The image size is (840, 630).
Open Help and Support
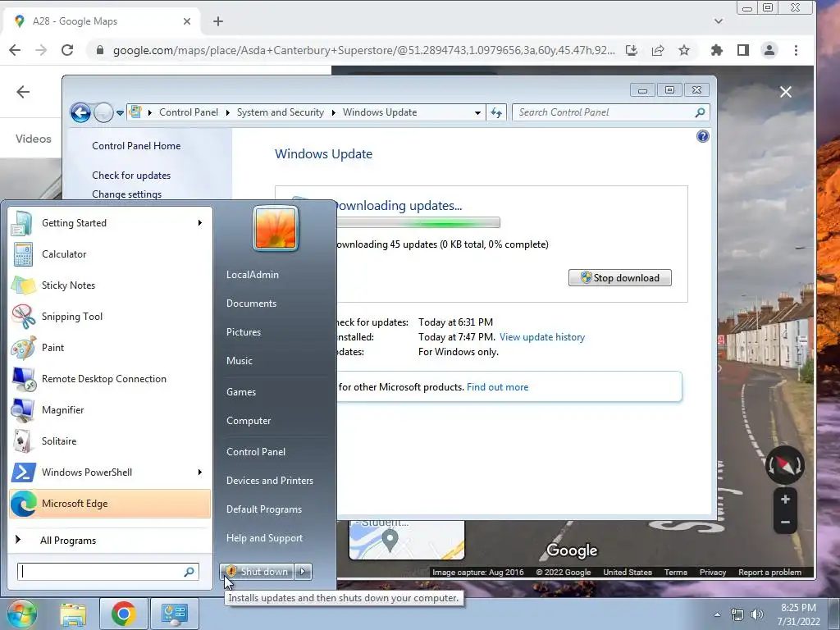click(264, 538)
